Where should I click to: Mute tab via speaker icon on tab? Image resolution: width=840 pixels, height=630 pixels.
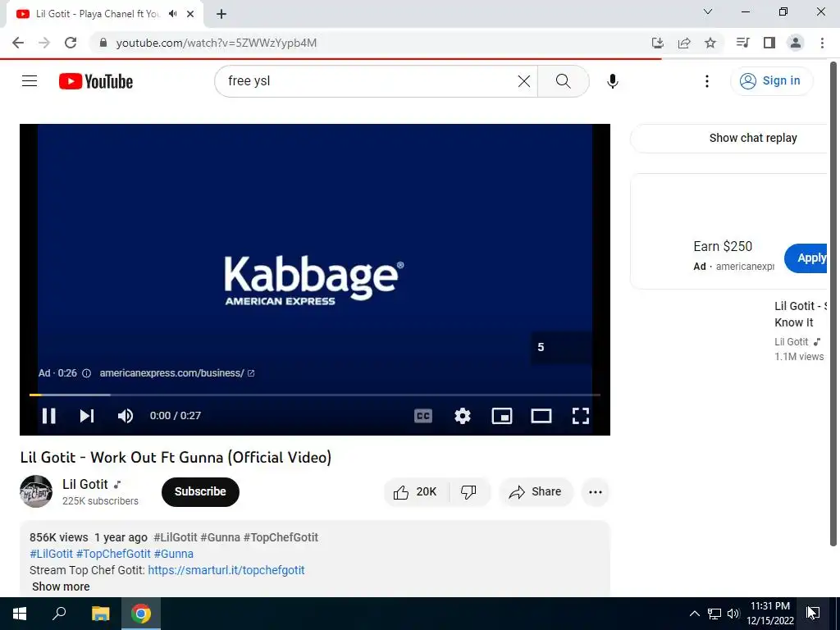point(172,14)
